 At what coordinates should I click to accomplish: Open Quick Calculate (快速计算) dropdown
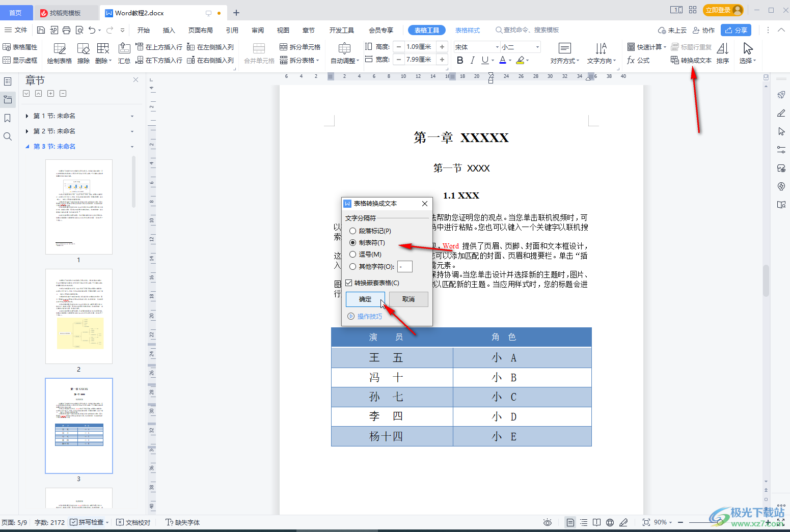tap(647, 47)
